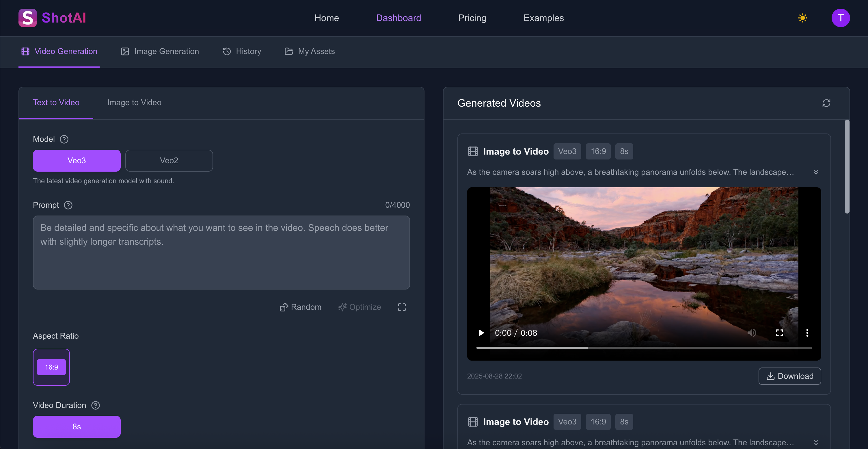Open the user avatar T menu
Viewport: 868px width, 449px height.
[840, 18]
